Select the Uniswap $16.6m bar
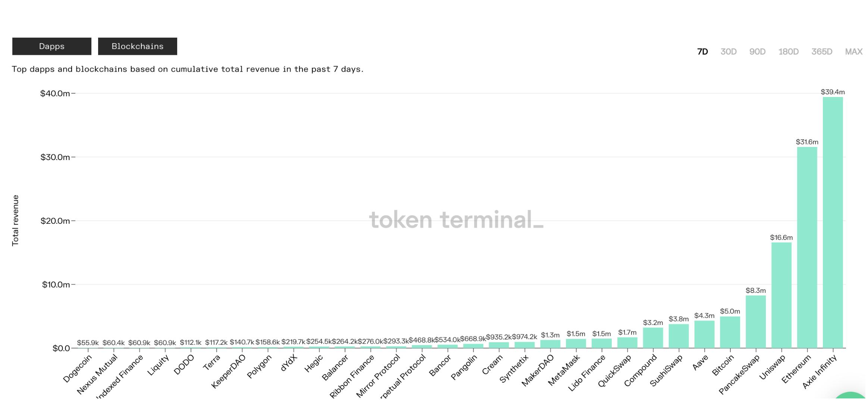 pos(781,295)
